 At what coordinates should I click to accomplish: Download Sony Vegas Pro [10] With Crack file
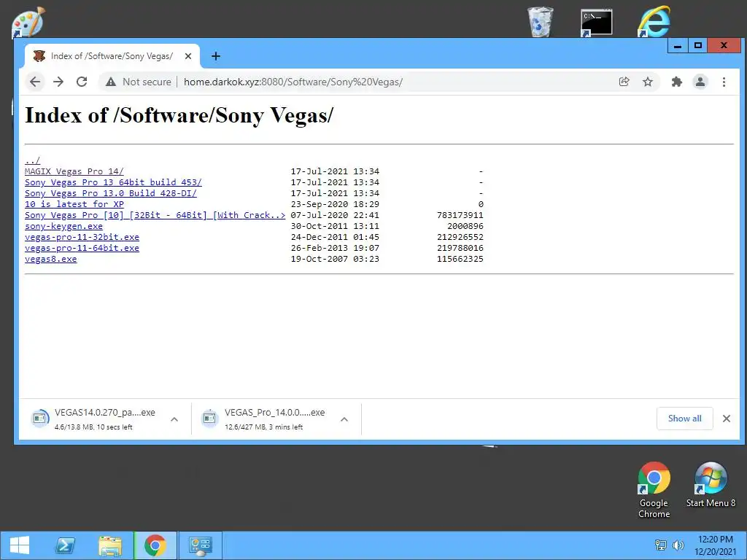155,215
